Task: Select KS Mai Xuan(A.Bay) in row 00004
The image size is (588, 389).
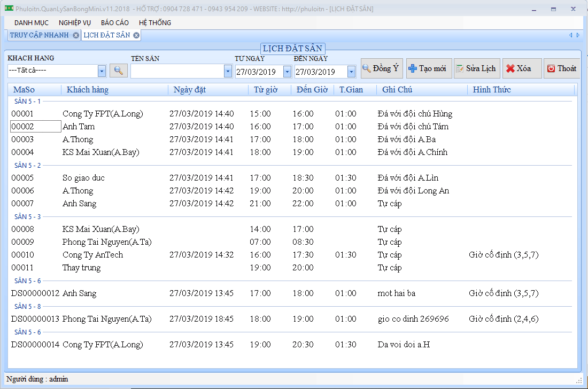Action: click(x=101, y=152)
